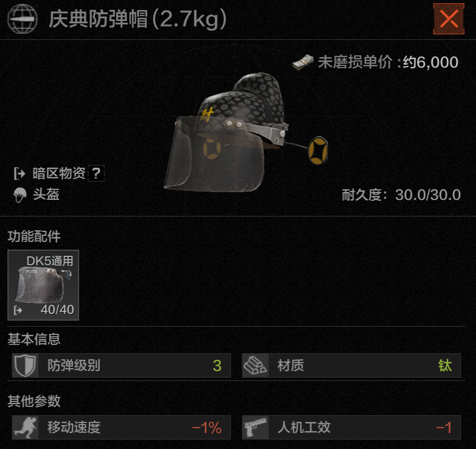Click the exit arrow icon beside 暗区物资
The image size is (476, 449).
[x=19, y=174]
